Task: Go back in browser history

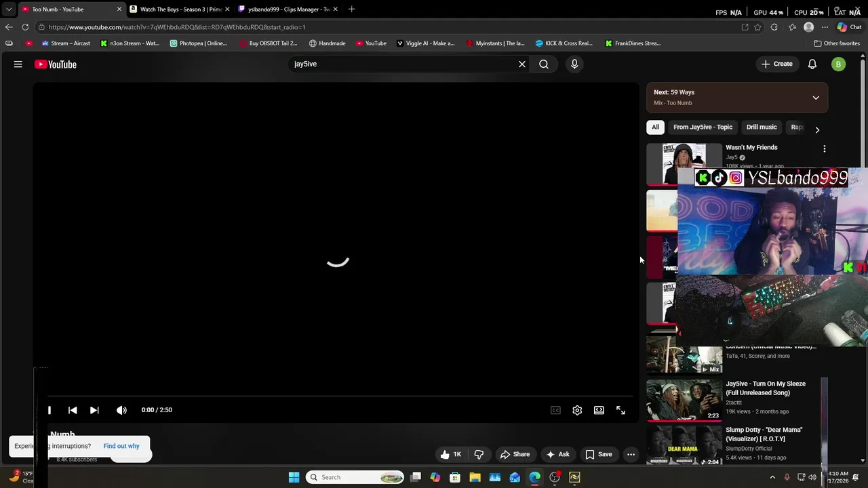Action: [9, 27]
